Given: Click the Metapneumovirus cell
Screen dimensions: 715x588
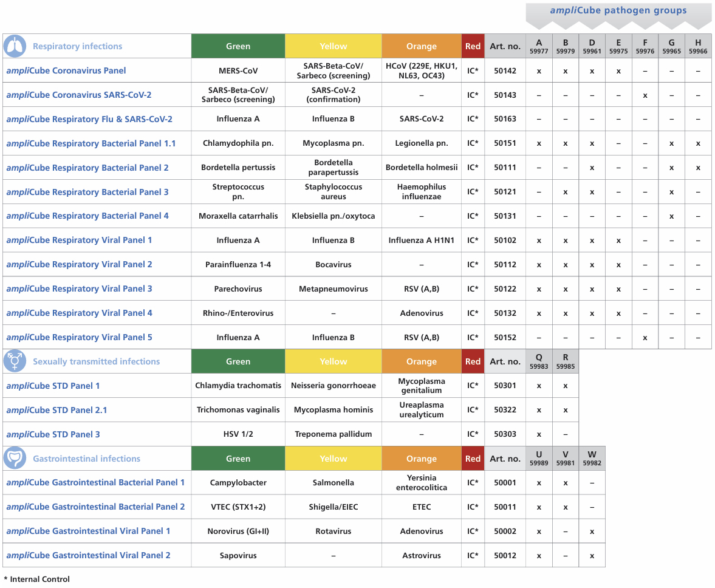Looking at the screenshot, I should tap(334, 289).
